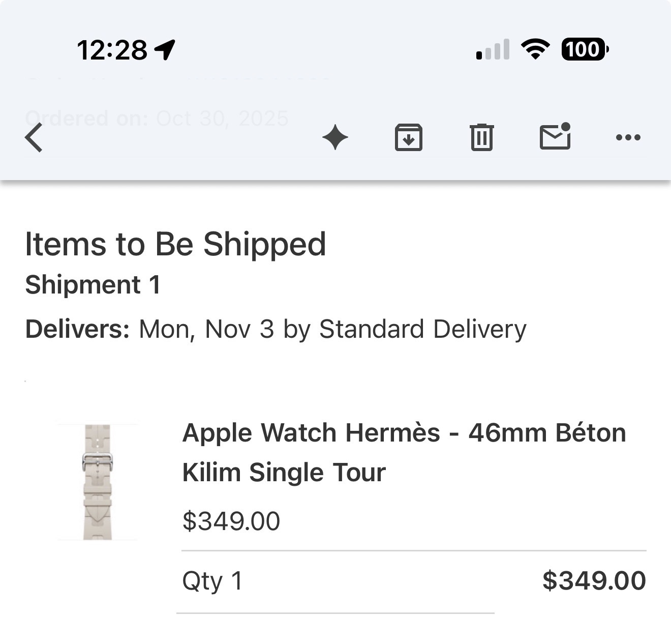
Task: Open the three-dot more options menu
Action: click(628, 137)
